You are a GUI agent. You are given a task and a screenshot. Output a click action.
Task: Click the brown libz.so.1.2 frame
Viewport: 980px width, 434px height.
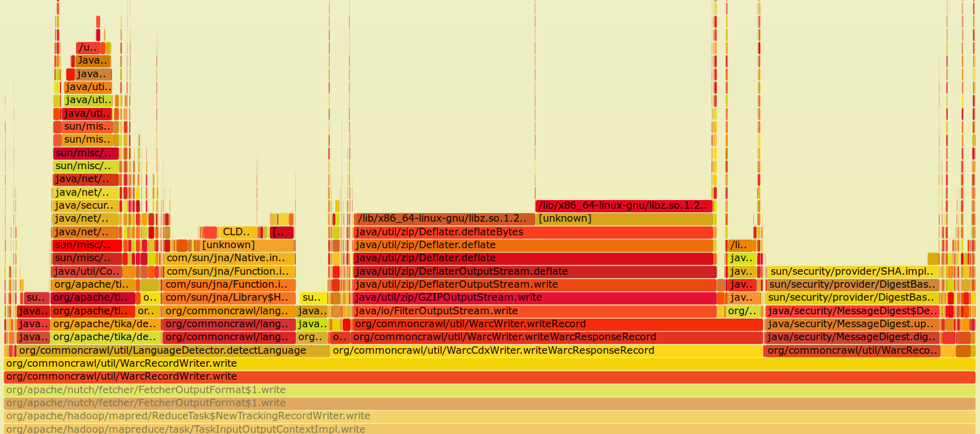pos(445,219)
